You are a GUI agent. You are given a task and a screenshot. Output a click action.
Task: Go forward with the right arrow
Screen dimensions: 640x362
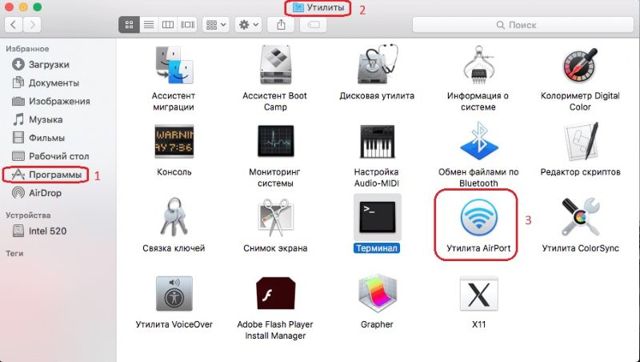32,25
